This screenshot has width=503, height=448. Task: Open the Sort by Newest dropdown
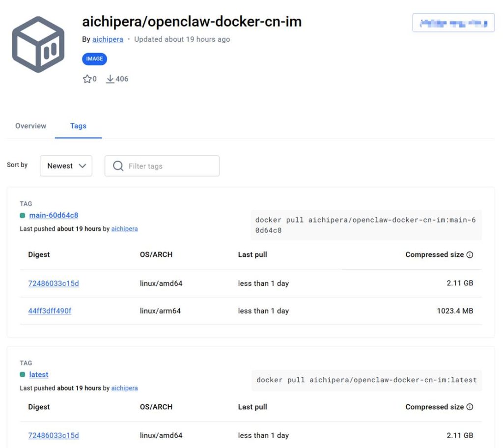66,166
